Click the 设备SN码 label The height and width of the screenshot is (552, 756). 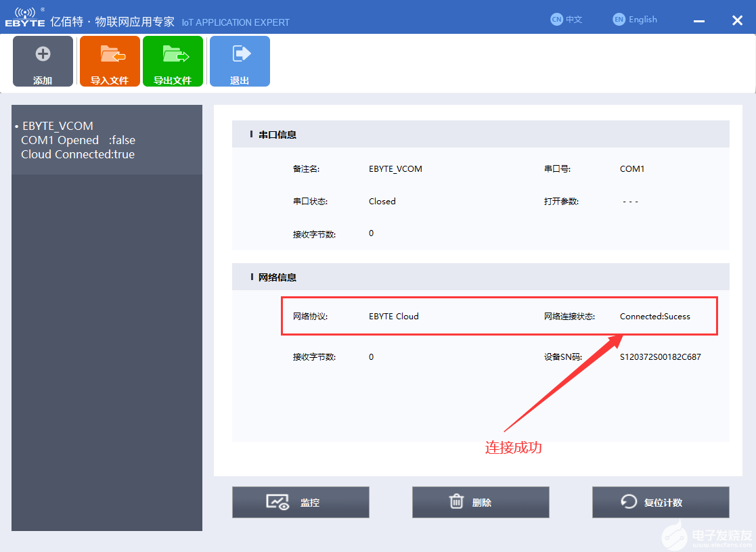563,356
